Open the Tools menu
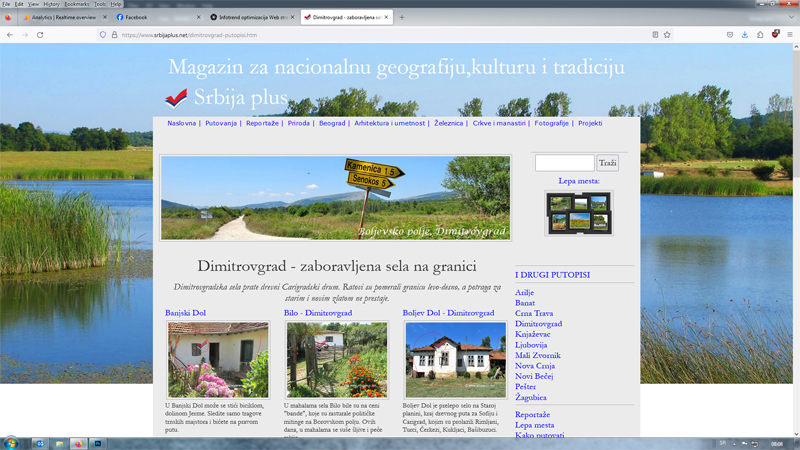The height and width of the screenshot is (450, 800). tap(100, 4)
